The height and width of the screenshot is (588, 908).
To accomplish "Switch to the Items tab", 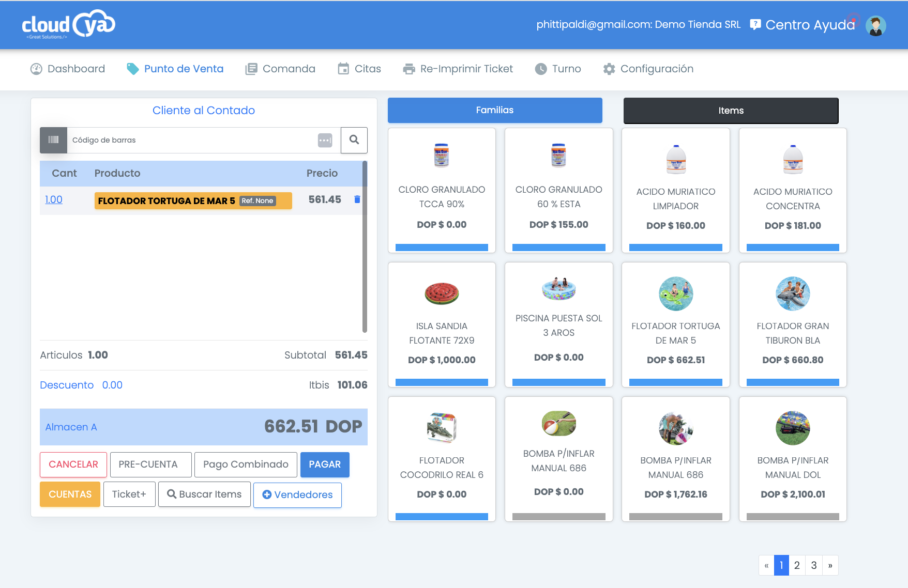I will pos(731,111).
